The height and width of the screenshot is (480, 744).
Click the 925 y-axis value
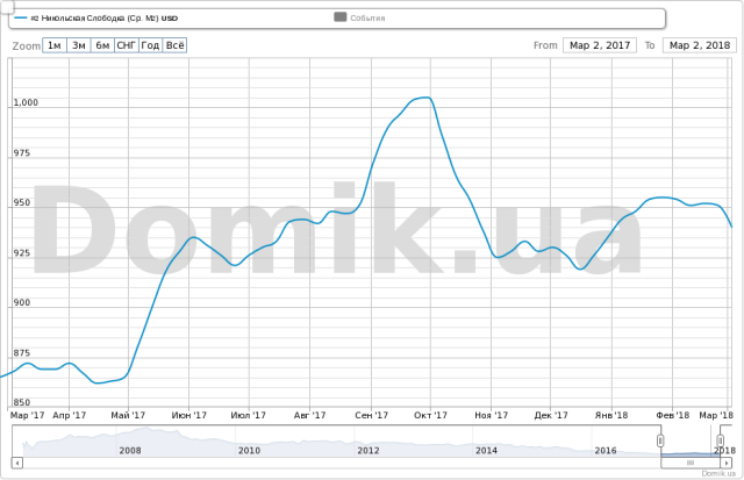(x=21, y=253)
